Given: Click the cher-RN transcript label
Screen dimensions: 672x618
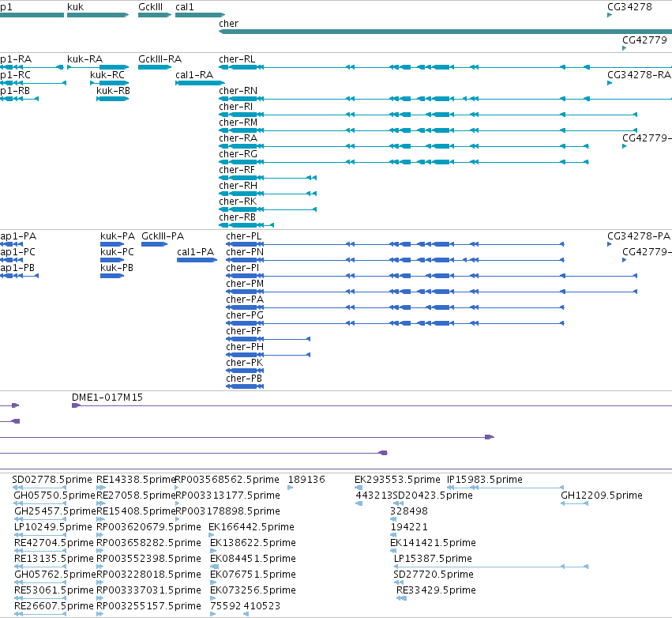Looking at the screenshot, I should (x=238, y=91).
